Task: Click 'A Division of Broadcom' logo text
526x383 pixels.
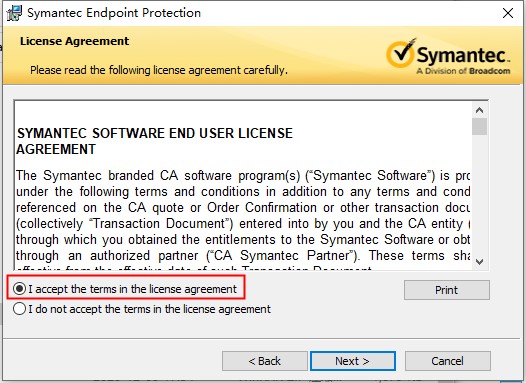Action: tap(463, 71)
